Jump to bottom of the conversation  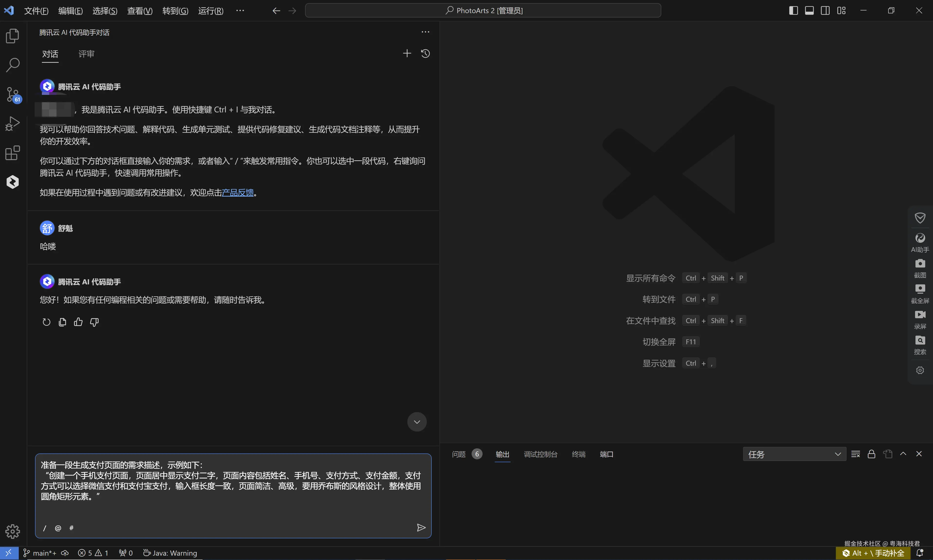417,422
